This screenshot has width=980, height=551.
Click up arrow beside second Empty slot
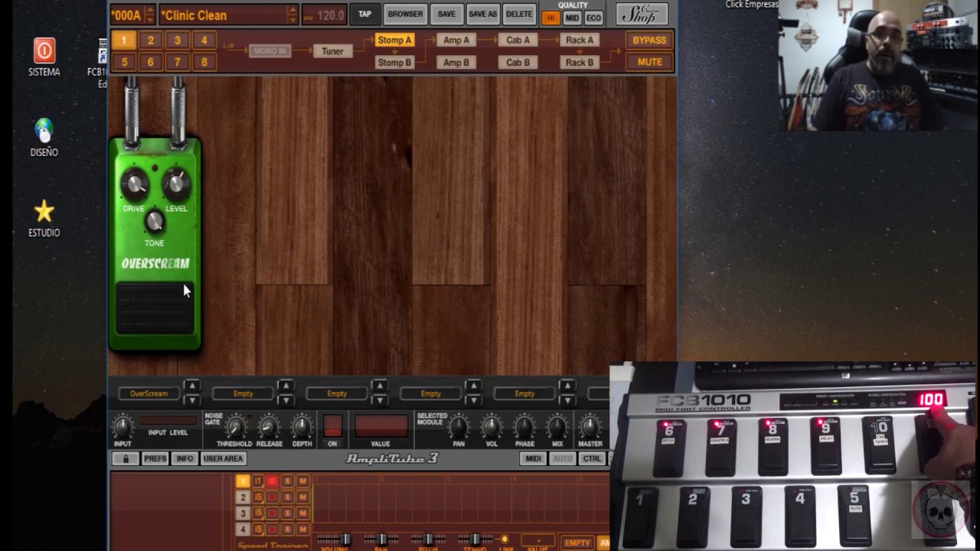(286, 386)
